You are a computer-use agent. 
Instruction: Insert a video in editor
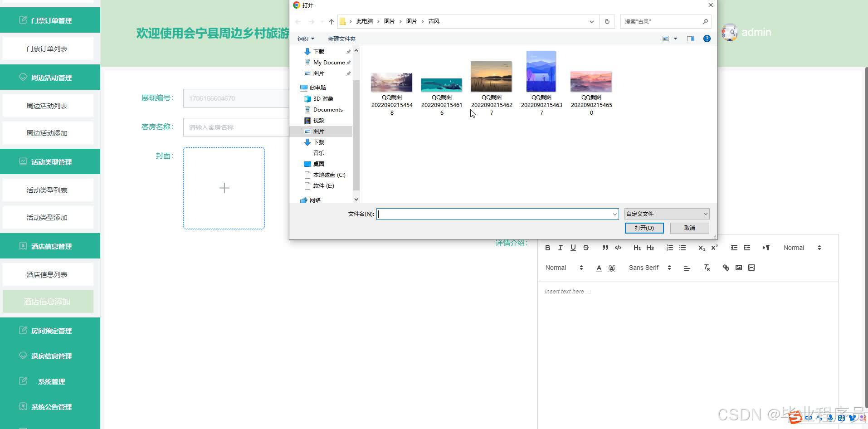pos(751,268)
